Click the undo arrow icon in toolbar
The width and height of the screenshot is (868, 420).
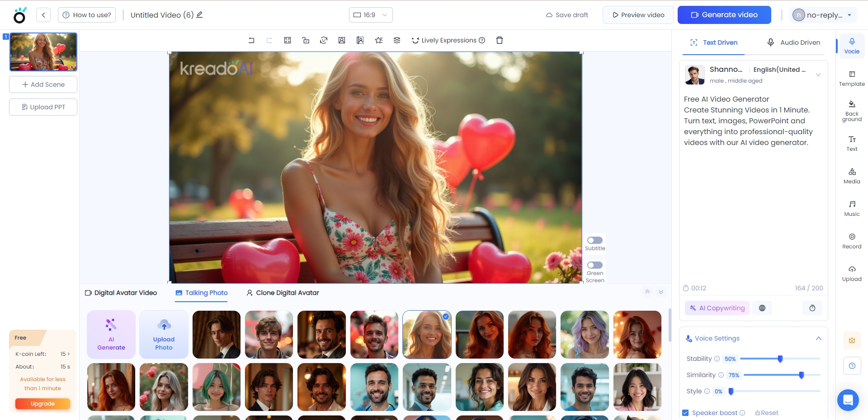[x=251, y=40]
